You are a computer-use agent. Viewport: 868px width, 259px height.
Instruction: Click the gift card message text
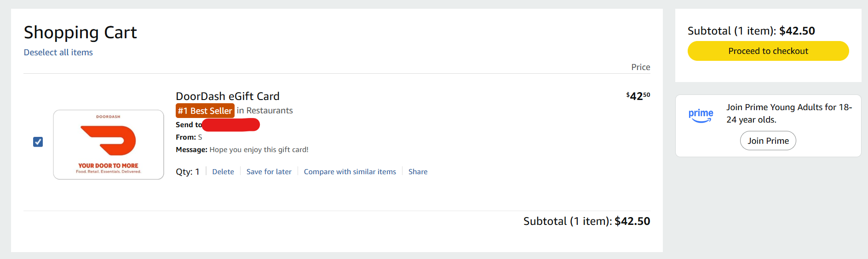(x=259, y=150)
